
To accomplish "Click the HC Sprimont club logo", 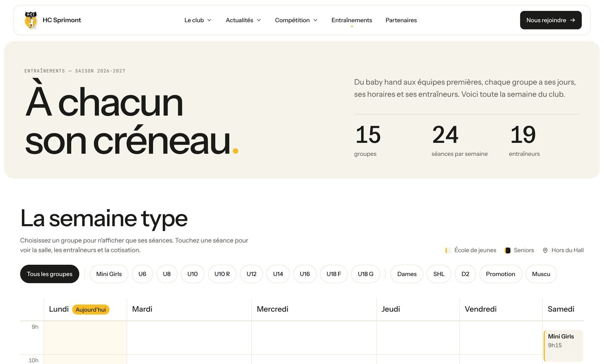I will (31, 20).
